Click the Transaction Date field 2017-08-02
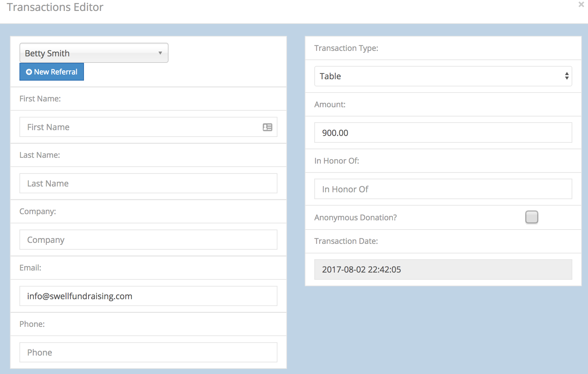This screenshot has width=588, height=374. [x=443, y=269]
